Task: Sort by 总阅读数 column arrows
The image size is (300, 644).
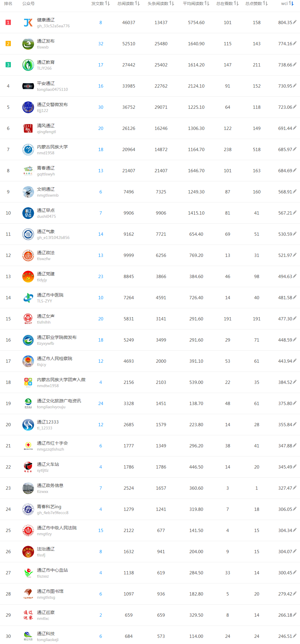Action: pos(137,4)
